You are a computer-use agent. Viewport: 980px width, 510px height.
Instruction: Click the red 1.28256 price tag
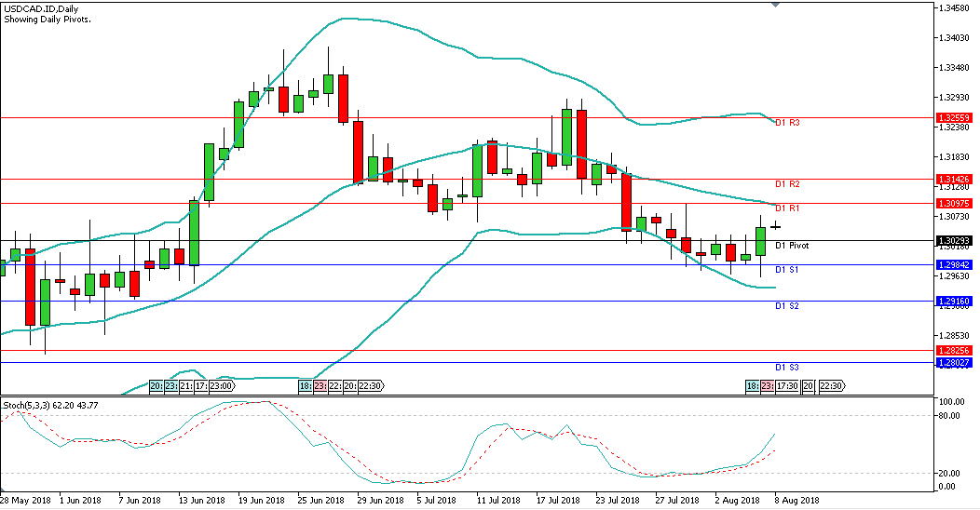[x=954, y=351]
